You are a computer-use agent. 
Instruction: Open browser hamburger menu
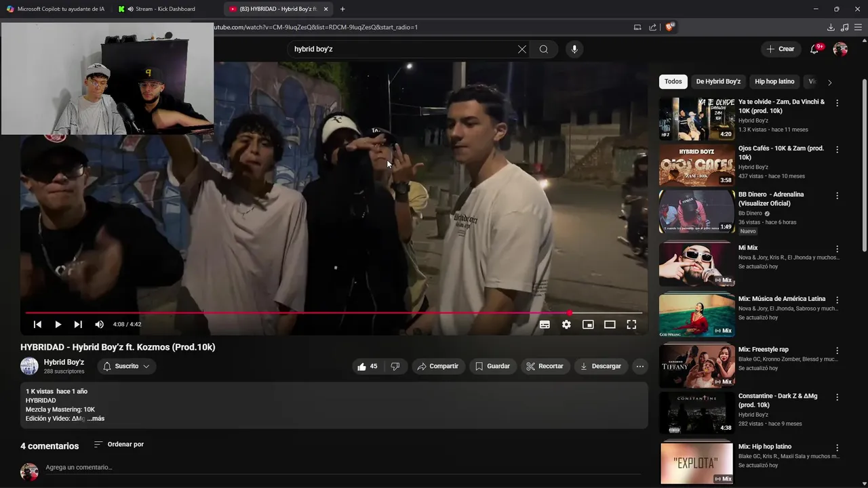pos(858,27)
